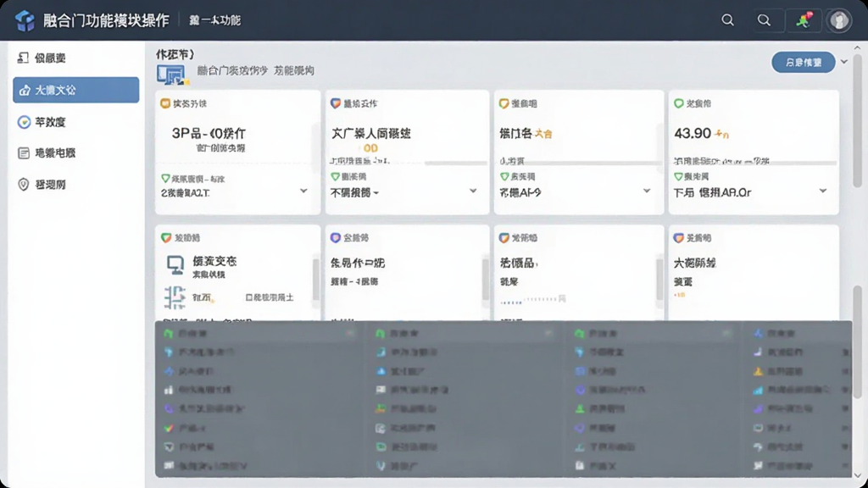Expand the dropdown chevron in the 43.90 card
This screenshot has height=488, width=868.
tap(823, 191)
